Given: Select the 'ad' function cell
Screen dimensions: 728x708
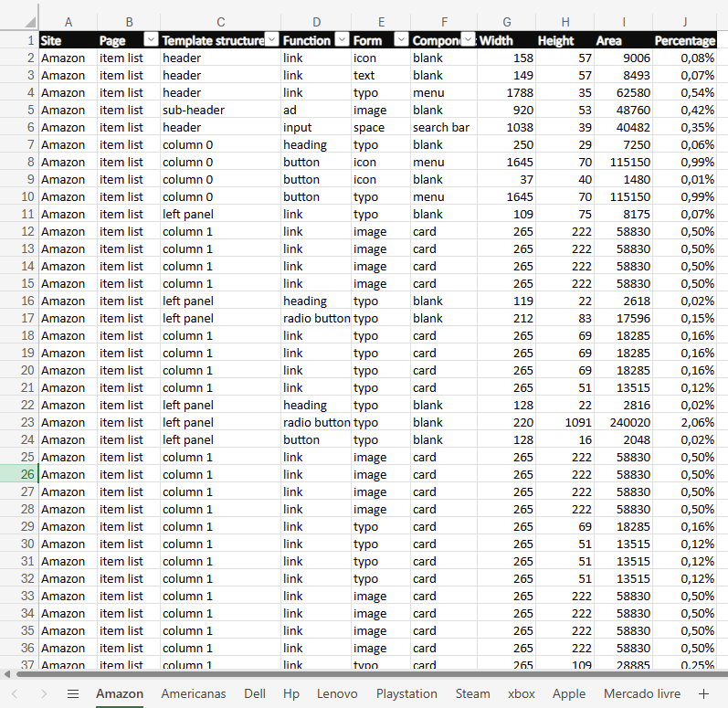Looking at the screenshot, I should coord(316,110).
